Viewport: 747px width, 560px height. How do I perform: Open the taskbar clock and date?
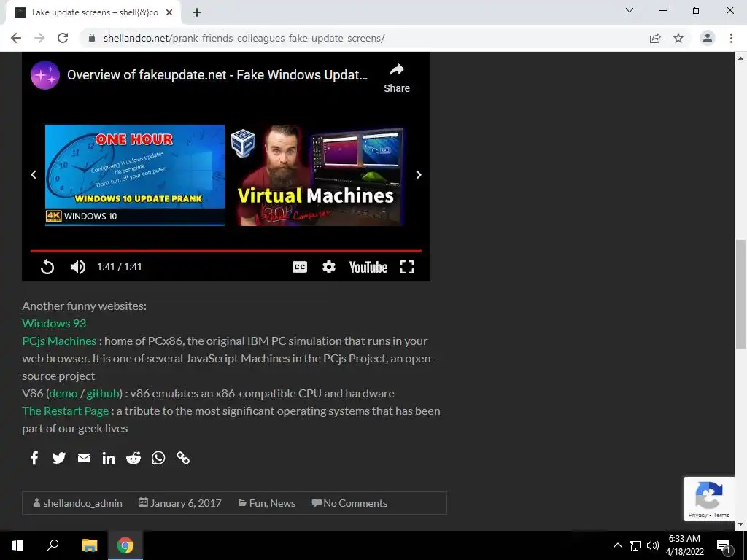coord(684,545)
